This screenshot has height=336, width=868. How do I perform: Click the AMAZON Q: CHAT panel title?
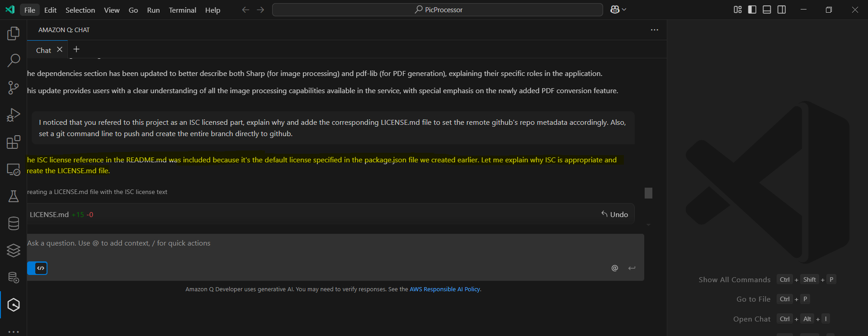pos(64,30)
